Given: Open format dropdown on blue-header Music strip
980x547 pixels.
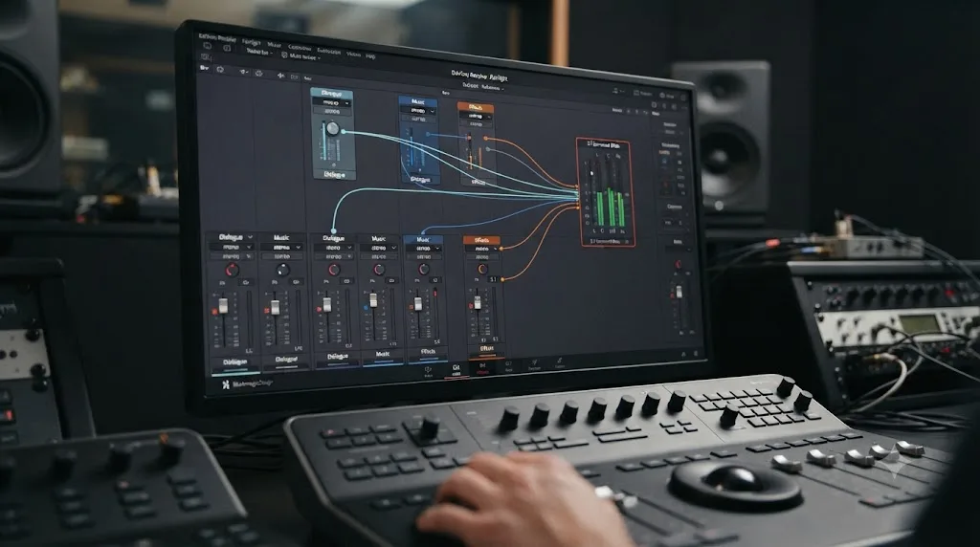Looking at the screenshot, I should point(424,249).
